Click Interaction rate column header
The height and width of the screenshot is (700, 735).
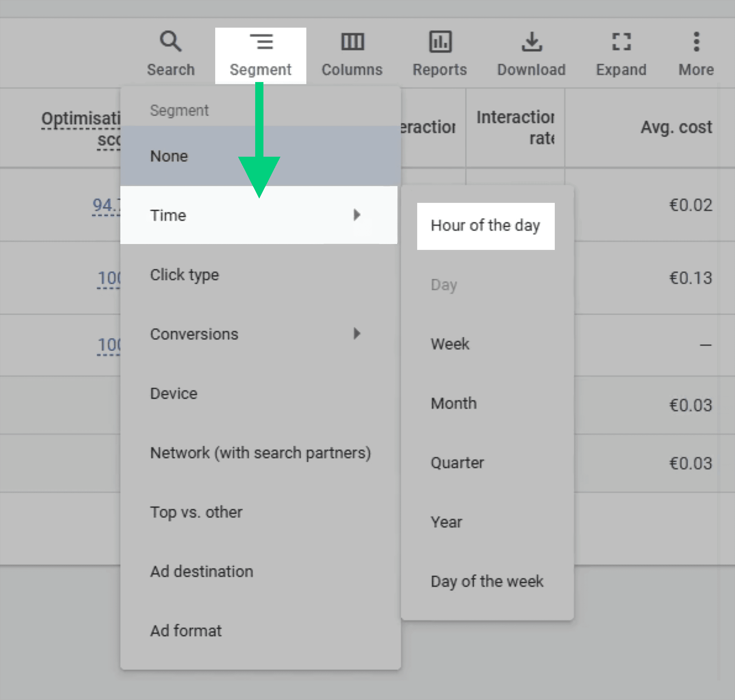click(x=515, y=127)
